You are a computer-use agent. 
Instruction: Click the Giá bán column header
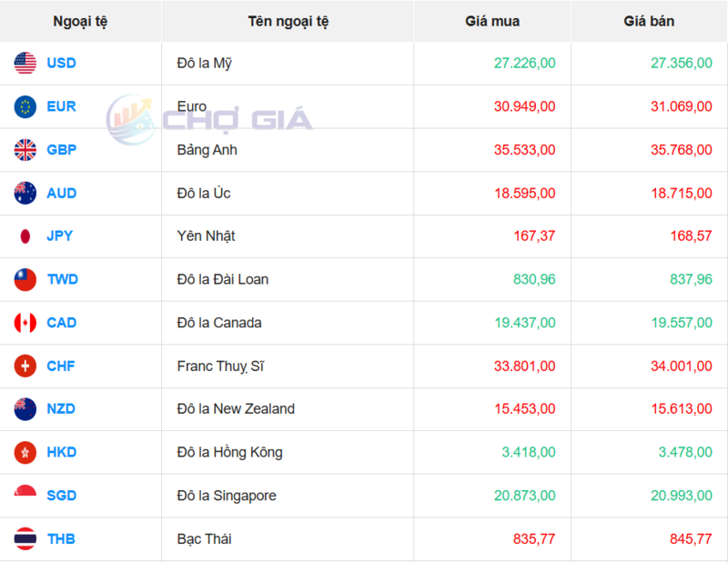pos(649,21)
